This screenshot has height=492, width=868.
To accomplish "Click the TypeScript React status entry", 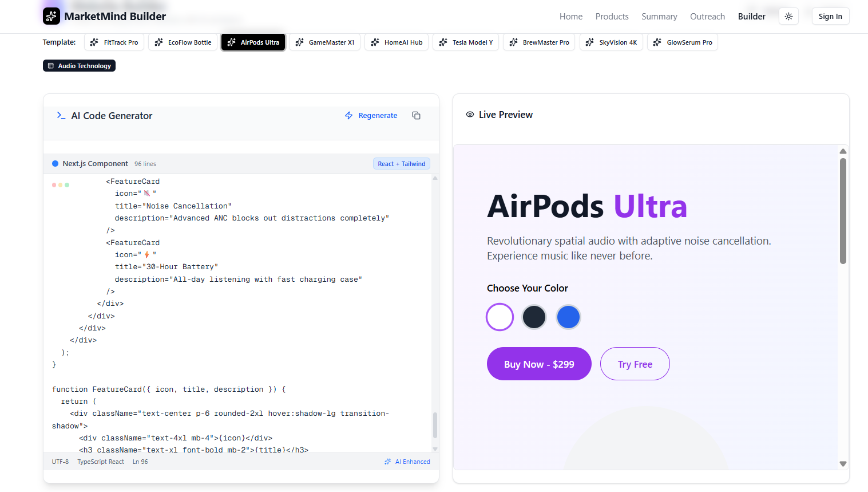I will [x=101, y=462].
